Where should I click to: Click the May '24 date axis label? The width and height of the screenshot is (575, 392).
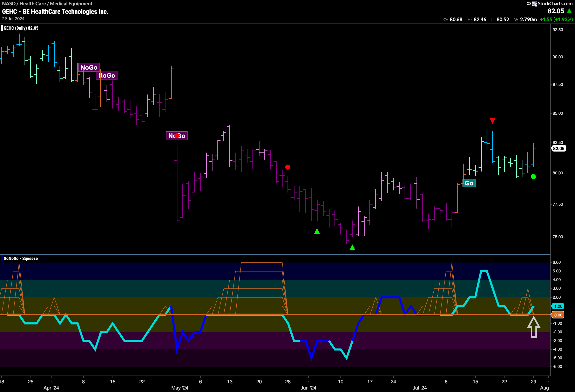180,387
